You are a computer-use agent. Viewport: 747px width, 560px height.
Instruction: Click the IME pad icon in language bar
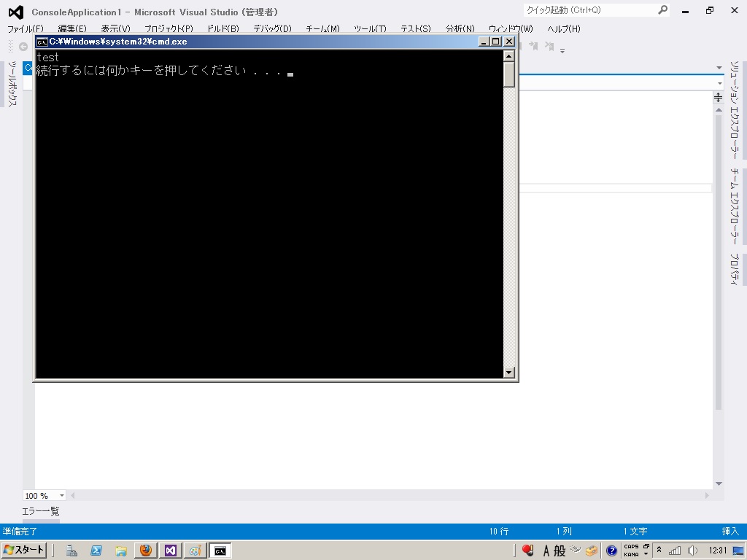tap(576, 550)
